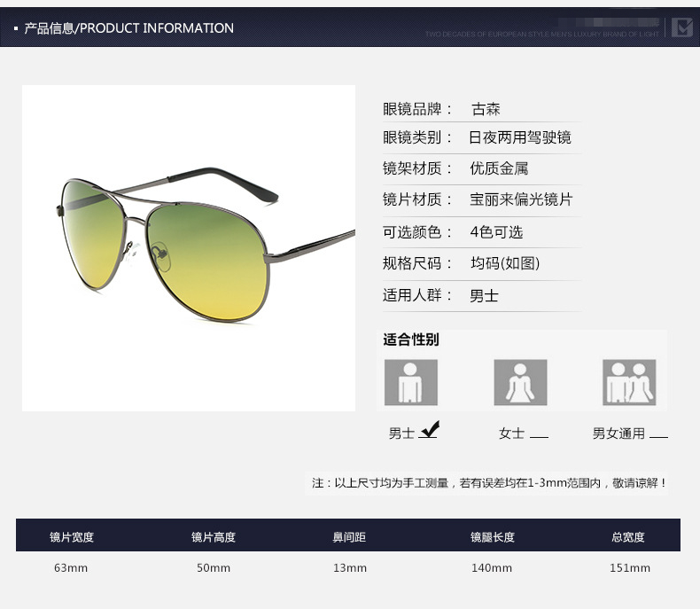This screenshot has width=700, height=609.
Task: Select the 镜腿长度 column header
Action: tap(493, 536)
